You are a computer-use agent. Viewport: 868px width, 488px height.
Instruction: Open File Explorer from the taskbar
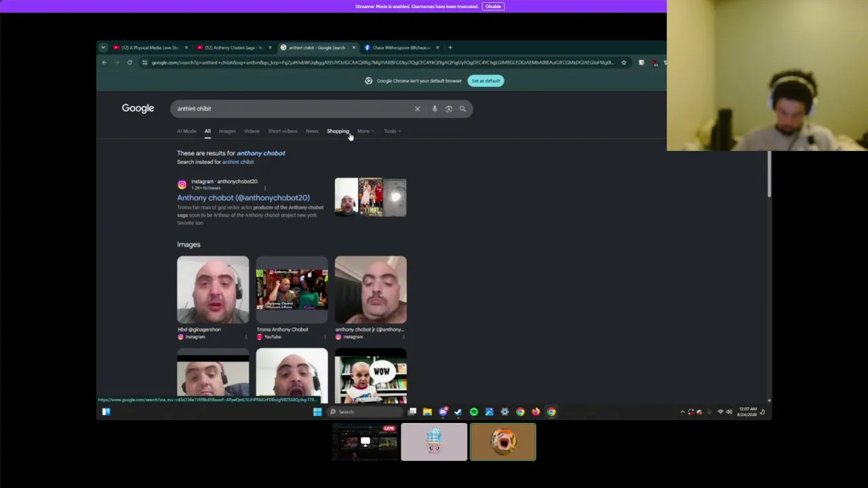coord(427,411)
